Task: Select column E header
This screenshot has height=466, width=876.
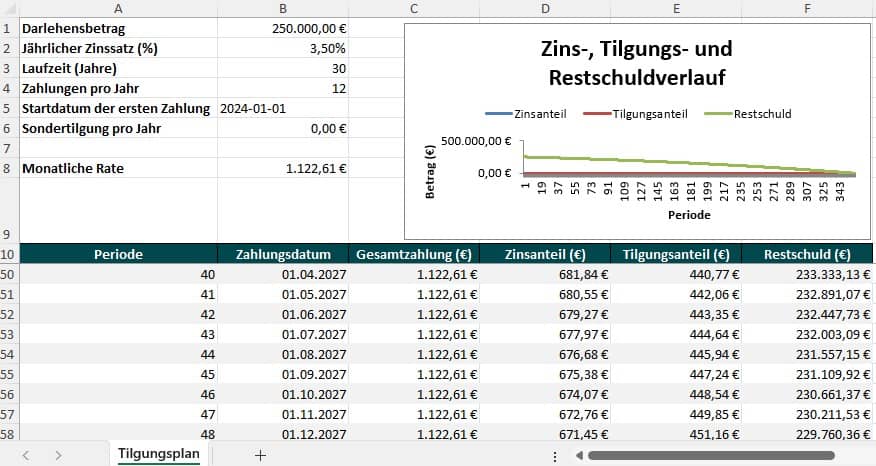Action: point(676,8)
